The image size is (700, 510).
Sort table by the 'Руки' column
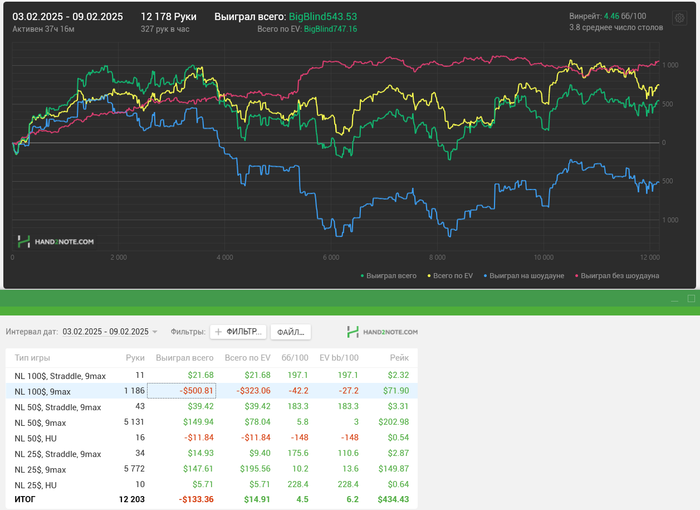(135, 357)
